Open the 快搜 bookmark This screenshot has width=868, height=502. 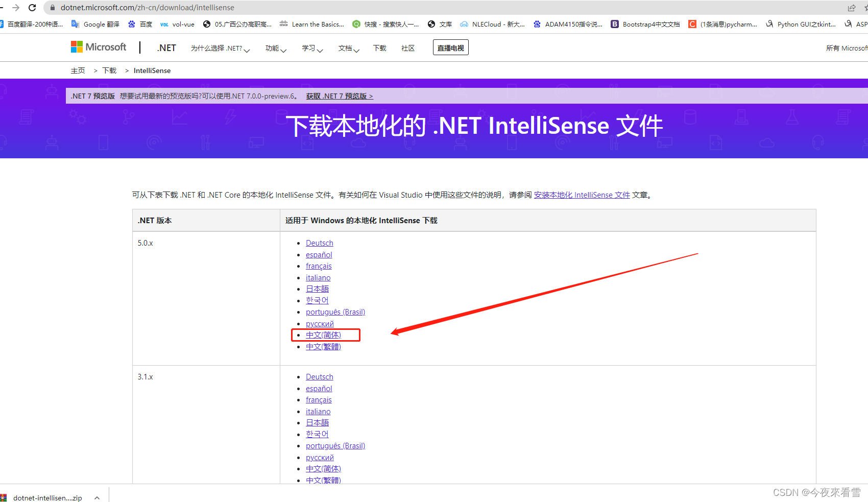click(x=385, y=24)
